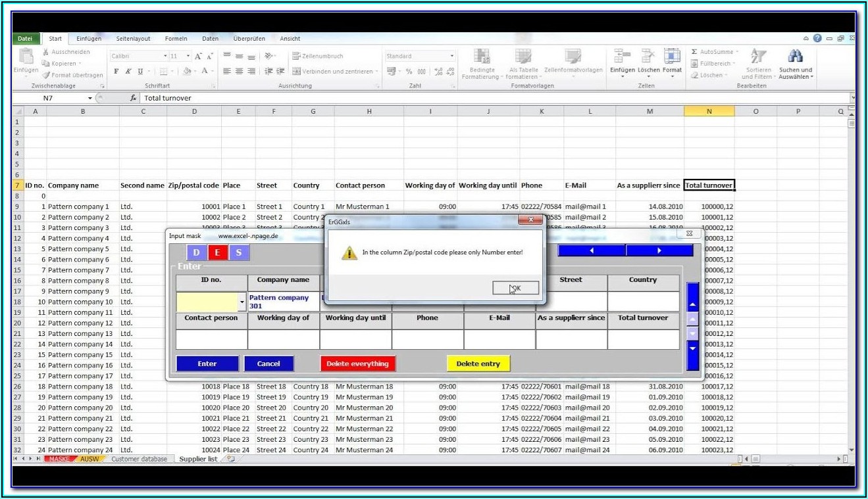The height and width of the screenshot is (499, 868).
Task: Toggle Zeilenumbruch wrap text option
Action: [x=318, y=56]
